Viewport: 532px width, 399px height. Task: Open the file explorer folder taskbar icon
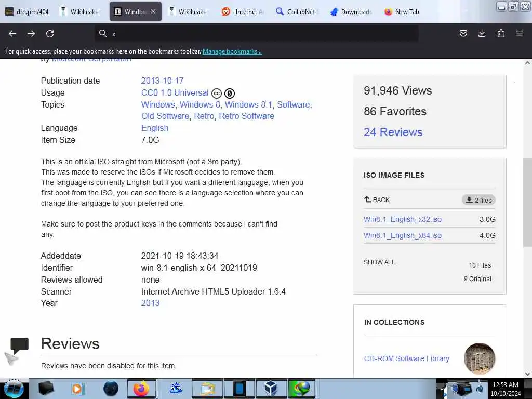(x=207, y=389)
